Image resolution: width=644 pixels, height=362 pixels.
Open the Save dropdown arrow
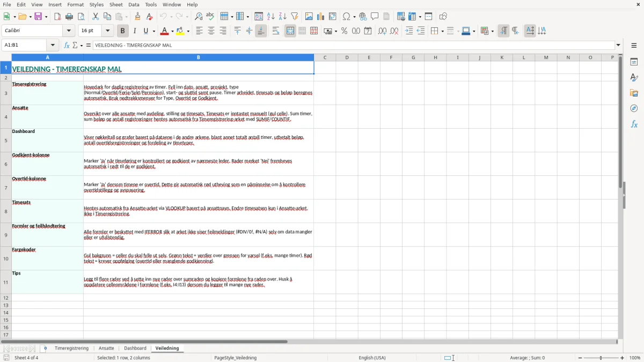tap(46, 17)
